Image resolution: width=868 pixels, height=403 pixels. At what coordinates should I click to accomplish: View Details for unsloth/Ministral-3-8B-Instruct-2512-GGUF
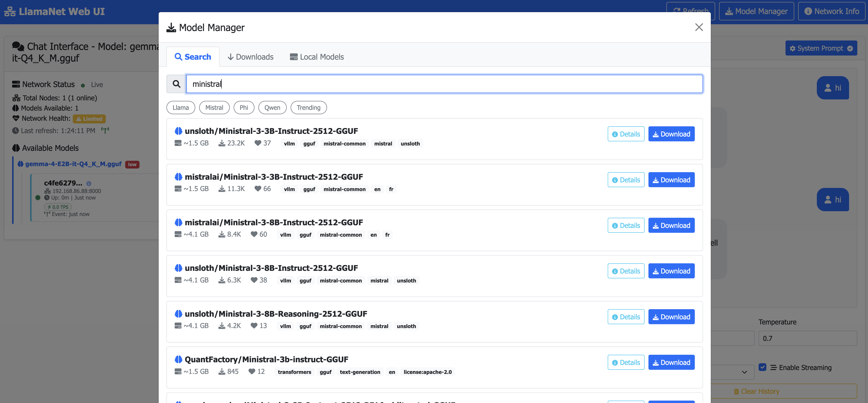(626, 271)
